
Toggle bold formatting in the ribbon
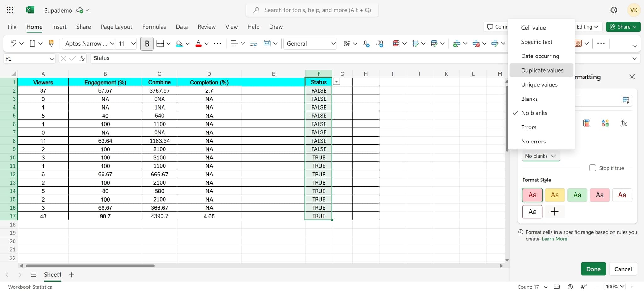(147, 43)
